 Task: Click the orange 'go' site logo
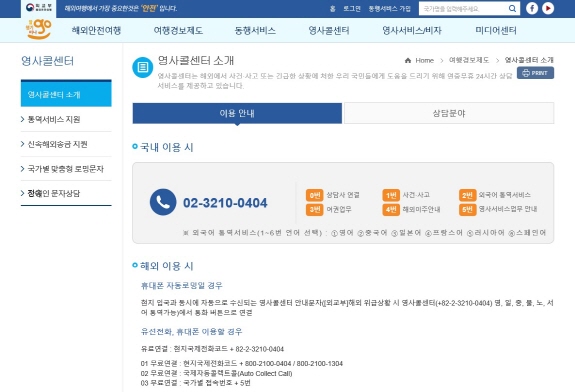pyautogui.click(x=38, y=29)
